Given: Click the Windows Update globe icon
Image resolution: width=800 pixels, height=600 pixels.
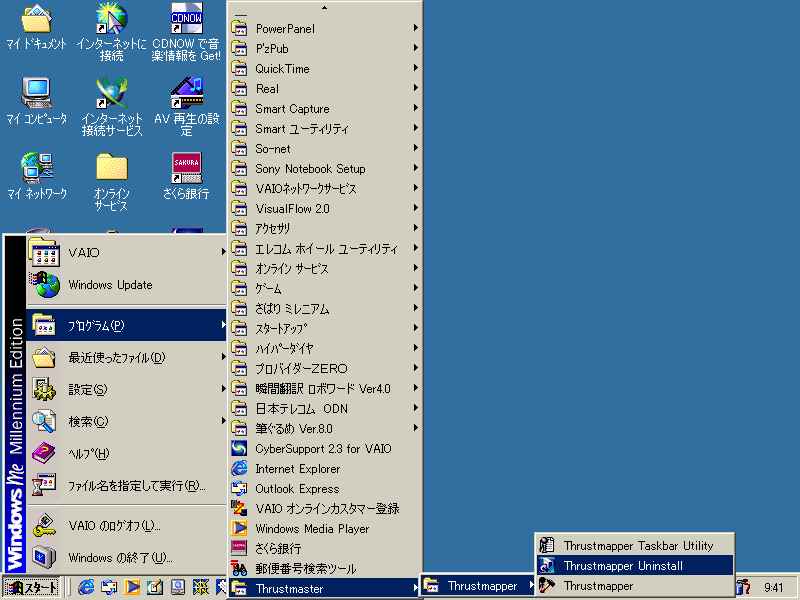Looking at the screenshot, I should point(46,285).
